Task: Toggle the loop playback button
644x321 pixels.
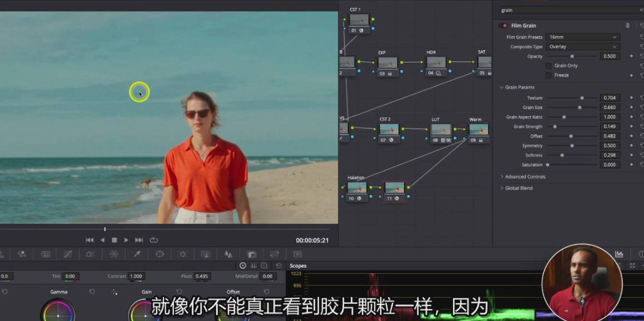Action: (154, 240)
